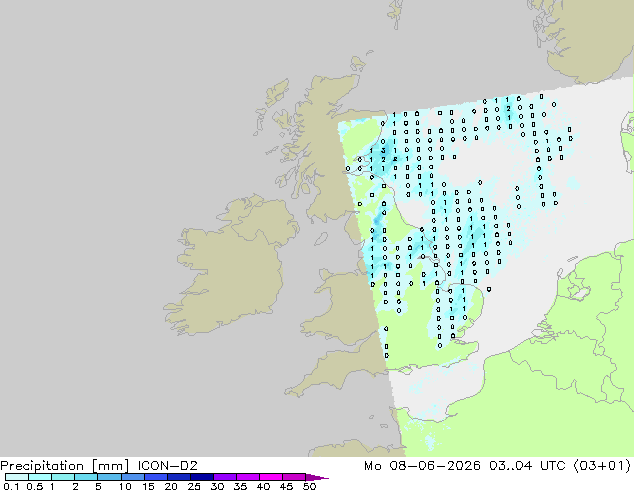Viewport: 634px width, 490px height.
Task: Click the legend value '10'
Action: point(125,486)
